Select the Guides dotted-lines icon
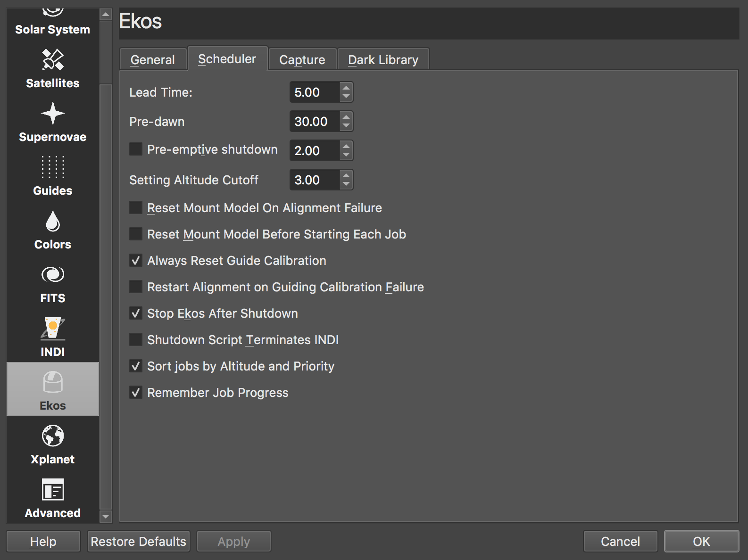Screen dimensions: 748x560 pos(53,167)
